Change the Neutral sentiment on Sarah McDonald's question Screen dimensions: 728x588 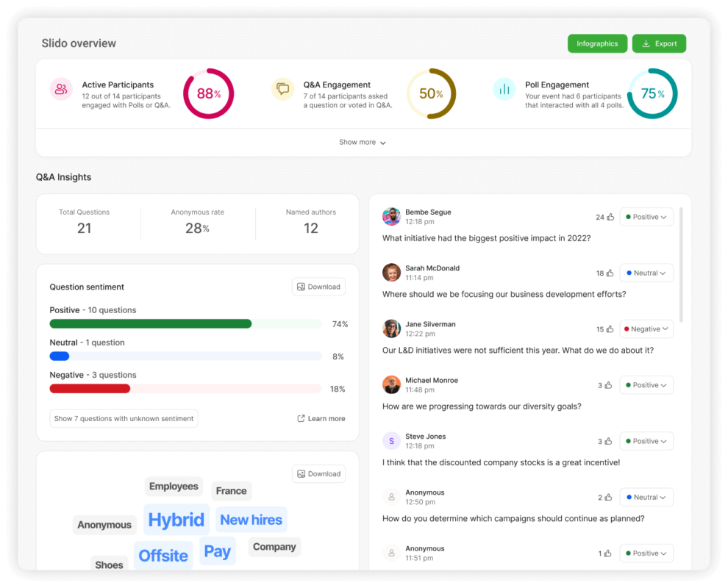pyautogui.click(x=646, y=272)
